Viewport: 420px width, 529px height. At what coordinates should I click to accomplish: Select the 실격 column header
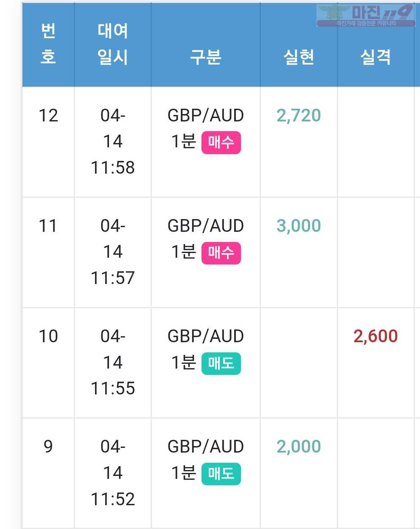pyautogui.click(x=375, y=57)
